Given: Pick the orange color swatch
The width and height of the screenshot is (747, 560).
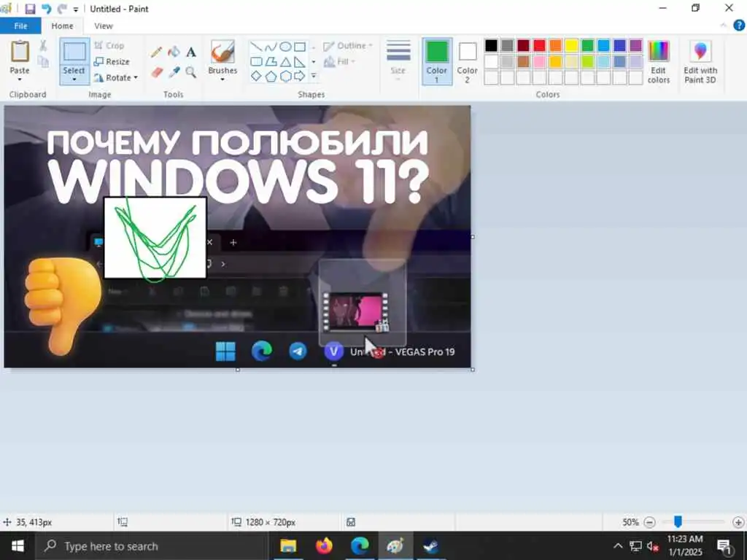Looking at the screenshot, I should (555, 46).
